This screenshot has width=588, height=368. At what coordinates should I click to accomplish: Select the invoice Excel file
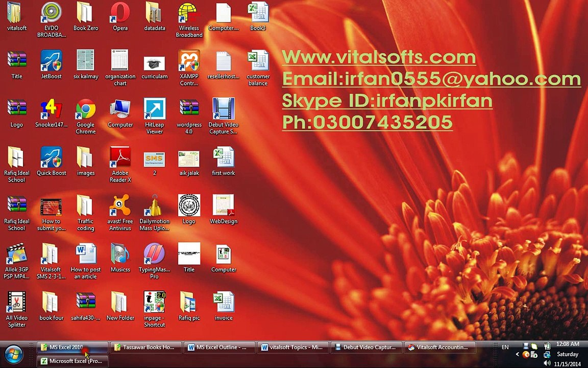[x=224, y=307]
